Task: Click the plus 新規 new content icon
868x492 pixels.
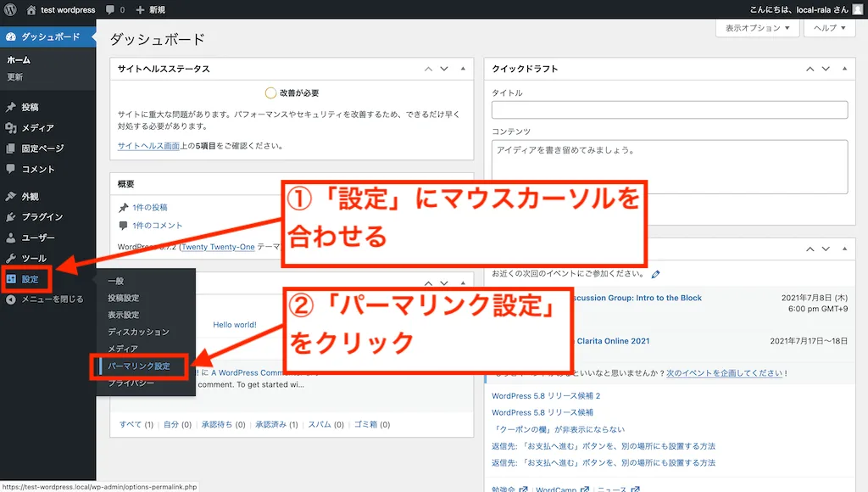Action: click(x=140, y=10)
